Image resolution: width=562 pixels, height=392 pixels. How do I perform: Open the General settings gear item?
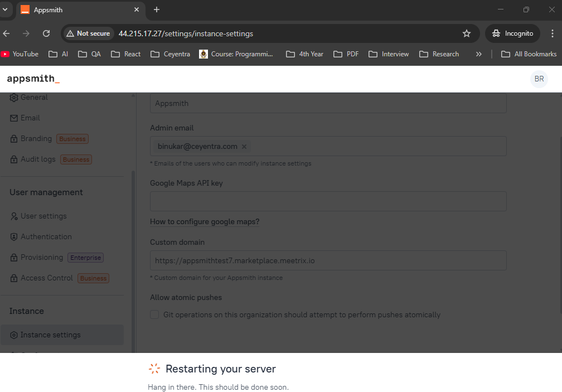[x=28, y=97]
